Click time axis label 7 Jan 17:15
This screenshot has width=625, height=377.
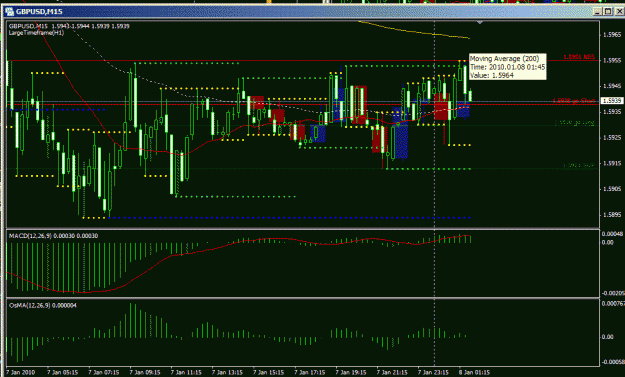coord(310,372)
